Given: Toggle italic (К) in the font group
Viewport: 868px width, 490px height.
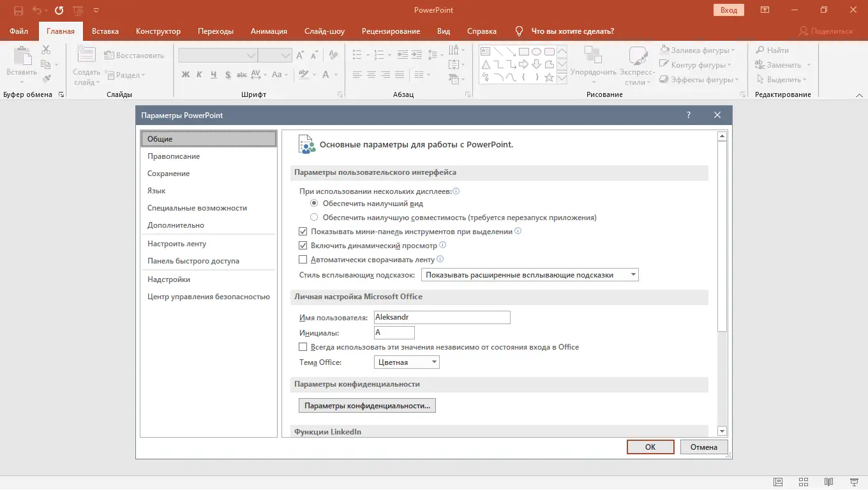Looking at the screenshot, I should [199, 75].
